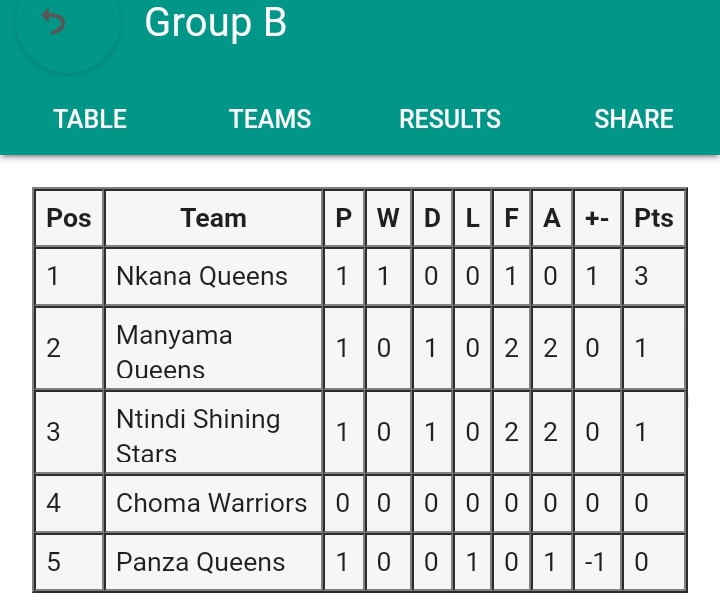The image size is (720, 606).
Task: Click the Team column header
Action: click(x=213, y=218)
